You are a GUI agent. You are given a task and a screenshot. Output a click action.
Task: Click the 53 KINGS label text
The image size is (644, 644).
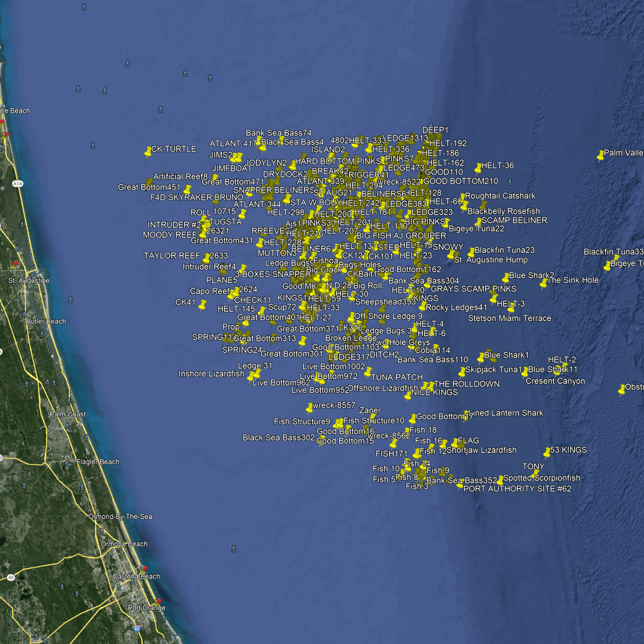click(568, 450)
